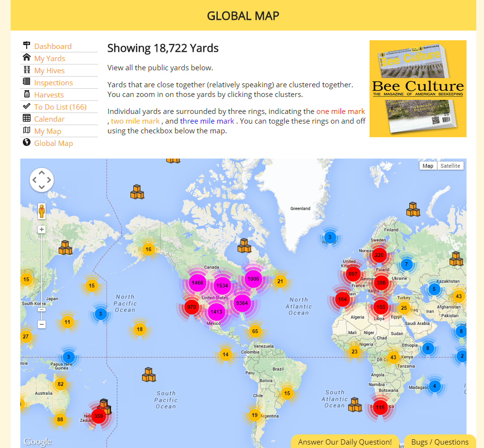Open the To Do List (166) link
Screen dimensions: 484x448
[60, 107]
